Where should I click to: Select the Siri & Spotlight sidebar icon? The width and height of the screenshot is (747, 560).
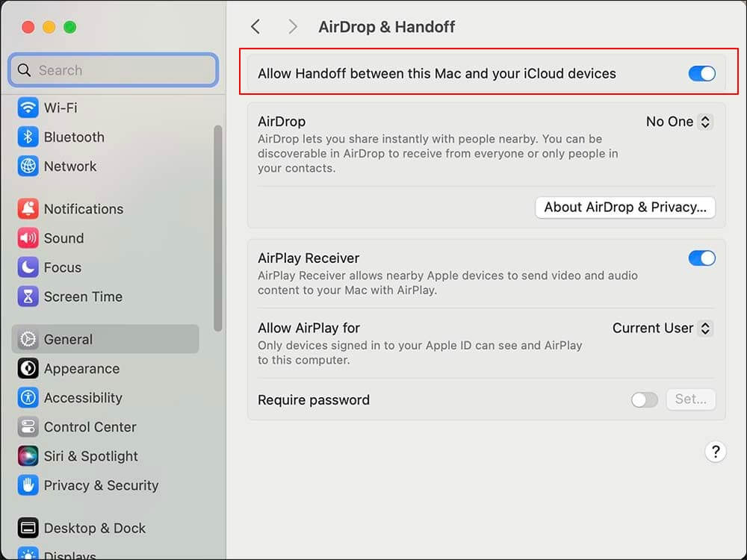[x=90, y=456]
